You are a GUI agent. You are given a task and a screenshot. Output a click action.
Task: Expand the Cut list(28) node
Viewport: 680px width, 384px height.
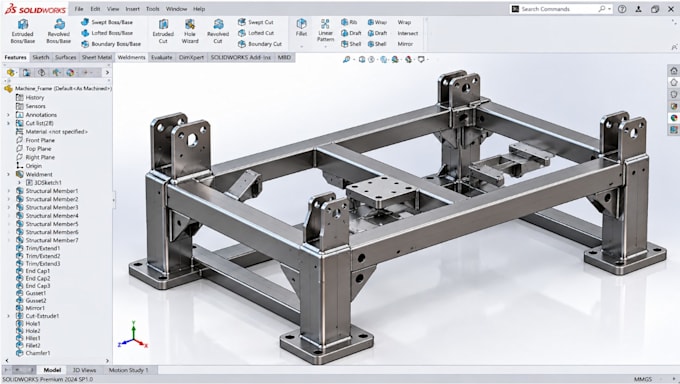(x=8, y=123)
